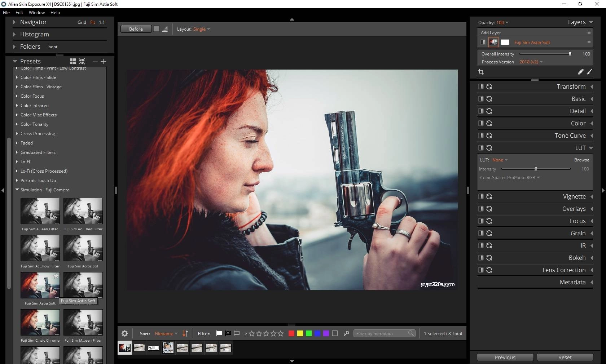
Task: Switch navigator to Grid view
Action: pos(82,22)
